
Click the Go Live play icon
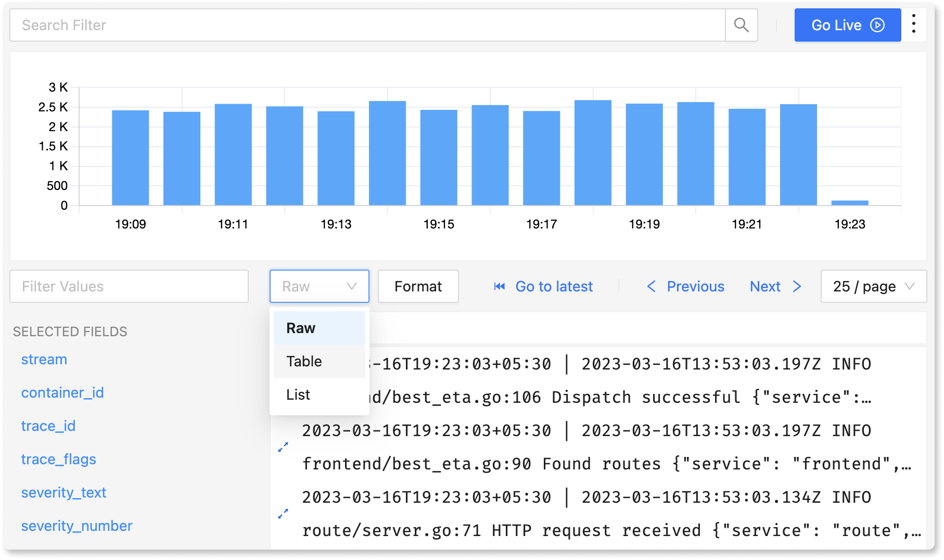(x=877, y=25)
